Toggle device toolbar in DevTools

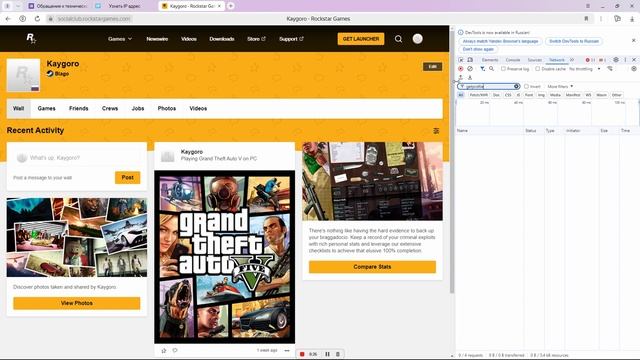tap(470, 60)
